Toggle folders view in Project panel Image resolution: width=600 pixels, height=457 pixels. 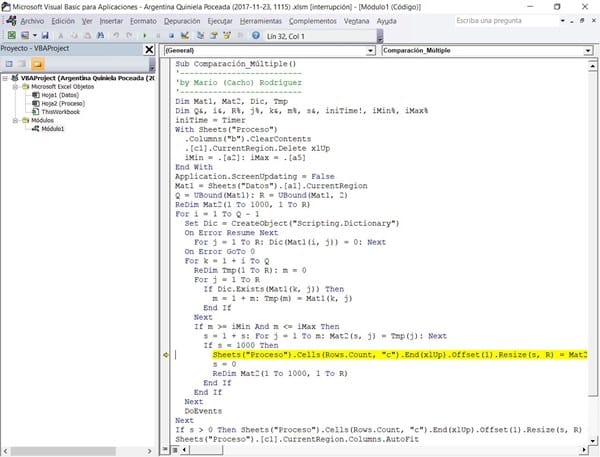coord(38,62)
